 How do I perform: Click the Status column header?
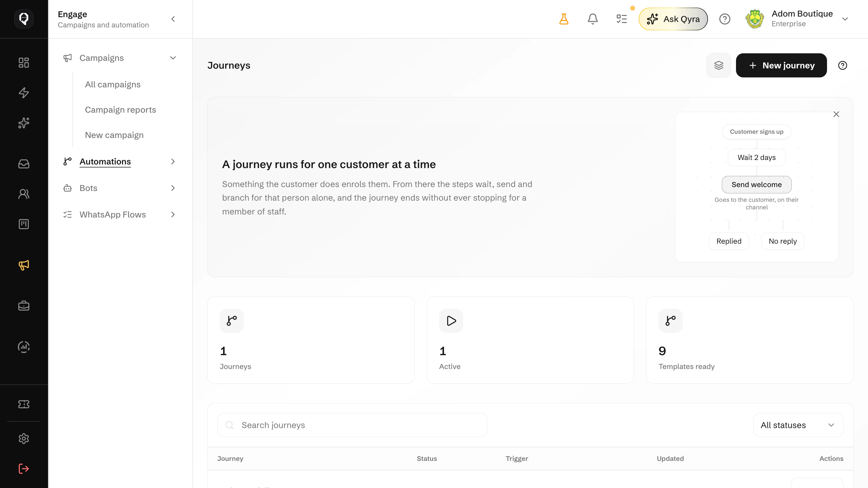pos(427,459)
